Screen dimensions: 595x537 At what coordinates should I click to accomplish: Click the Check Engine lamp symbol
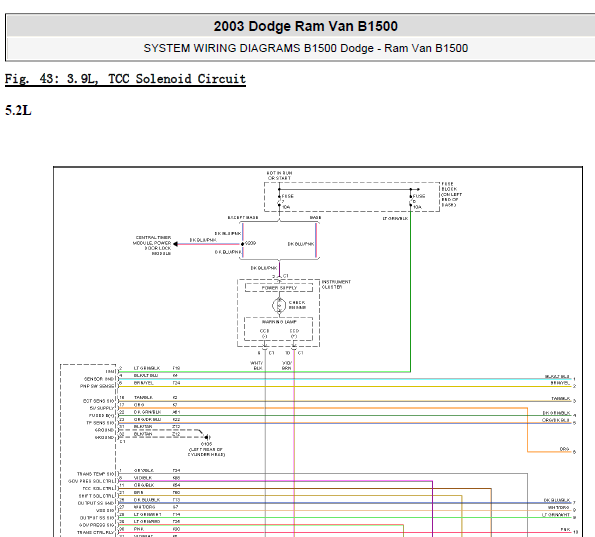(x=279, y=305)
